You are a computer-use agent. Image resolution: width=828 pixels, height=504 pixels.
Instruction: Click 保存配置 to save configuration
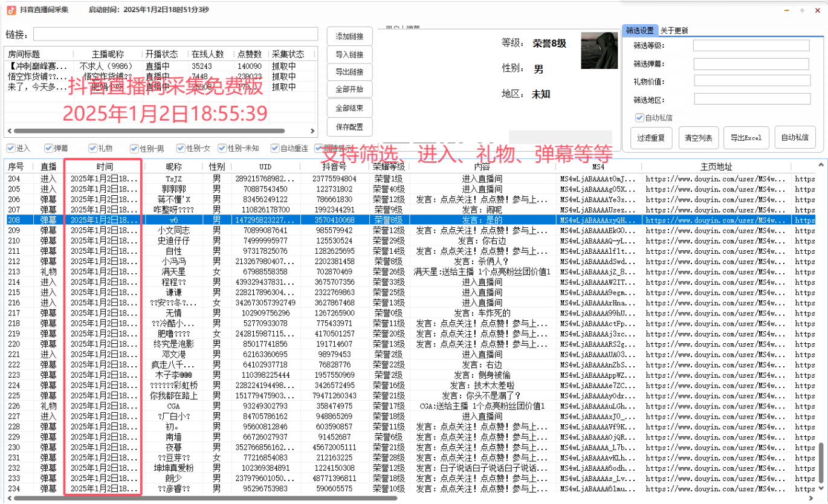pos(349,127)
